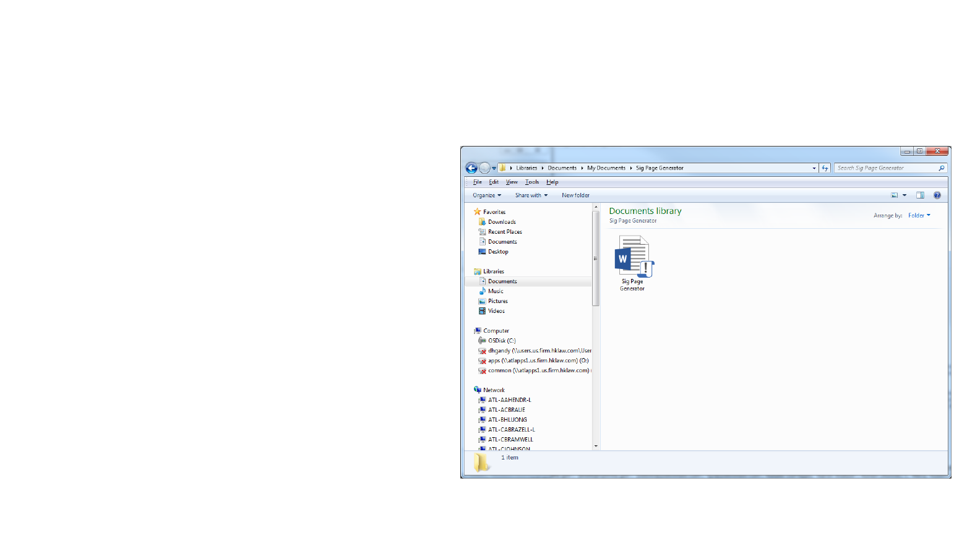The image size is (980, 551).
Task: Click navigation pane scrollbar up arrow
Action: coord(596,207)
